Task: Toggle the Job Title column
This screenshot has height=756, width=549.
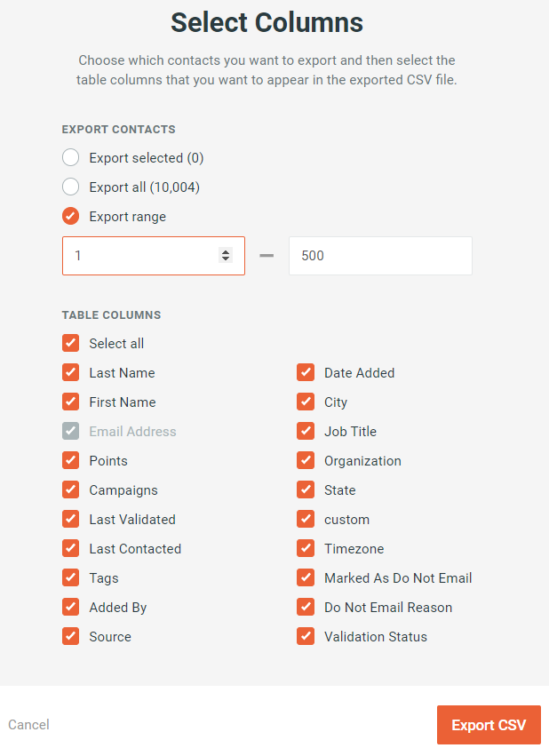Action: click(x=305, y=431)
